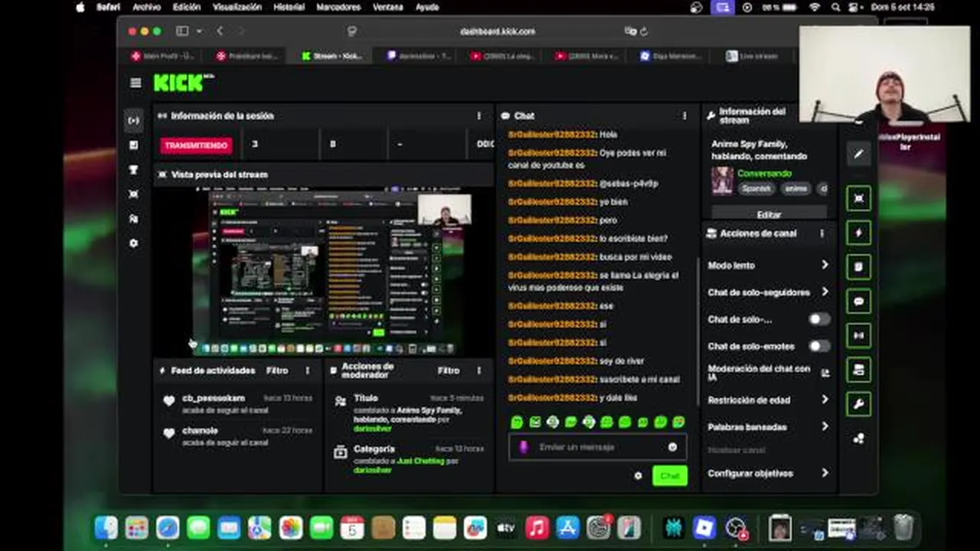Open Filtro in Acciones de moderador
Screen dimensions: 980x551
(x=449, y=370)
